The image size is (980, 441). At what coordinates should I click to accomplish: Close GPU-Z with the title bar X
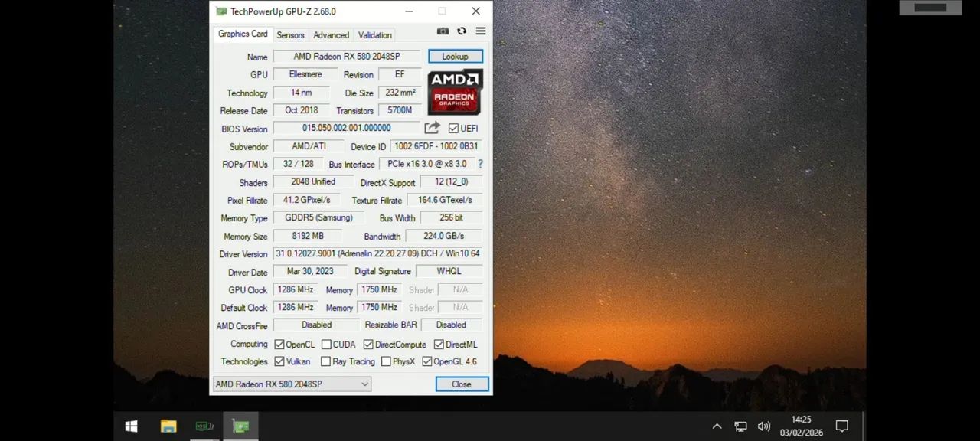475,11
